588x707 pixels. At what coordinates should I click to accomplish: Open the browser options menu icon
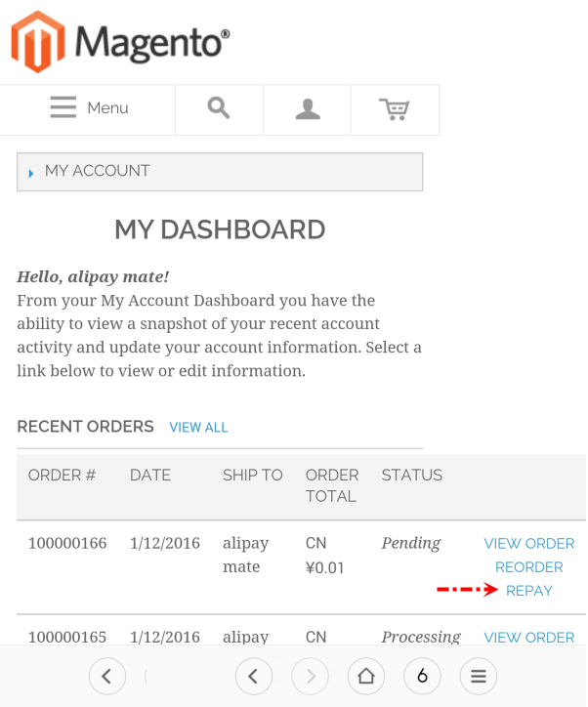[479, 675]
